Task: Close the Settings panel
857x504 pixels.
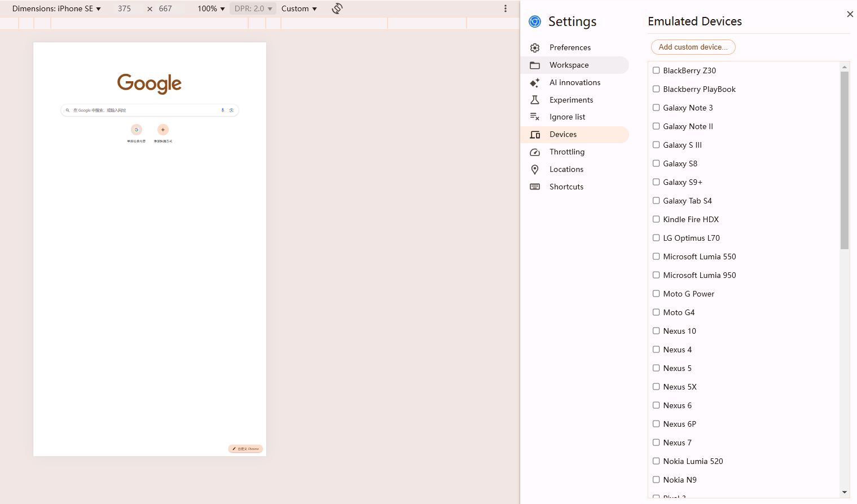Action: (x=850, y=14)
